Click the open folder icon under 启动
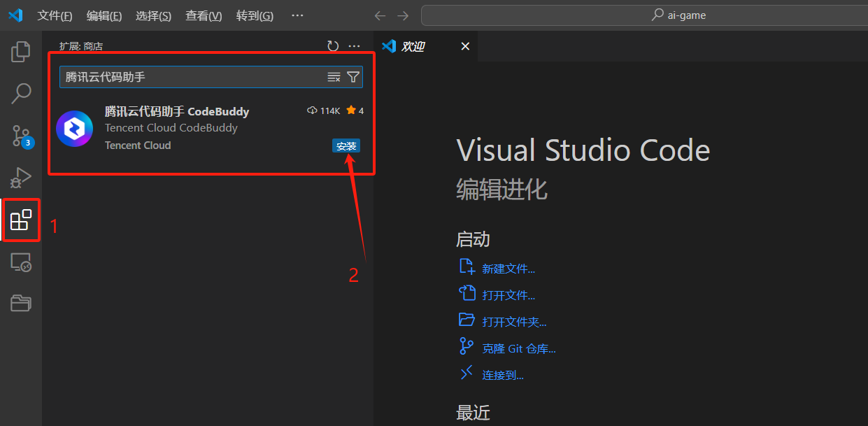This screenshot has width=868, height=426. pyautogui.click(x=467, y=320)
